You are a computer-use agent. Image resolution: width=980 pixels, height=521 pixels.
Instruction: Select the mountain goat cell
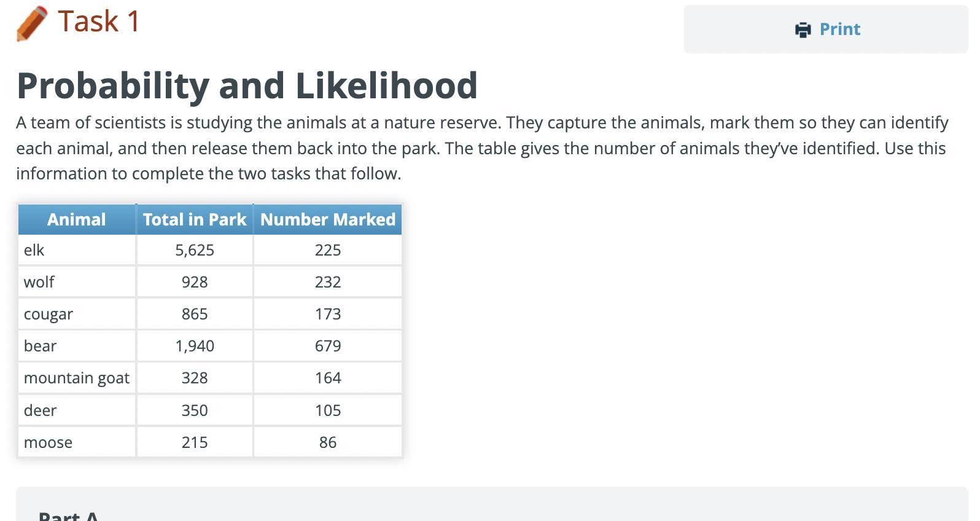point(77,378)
